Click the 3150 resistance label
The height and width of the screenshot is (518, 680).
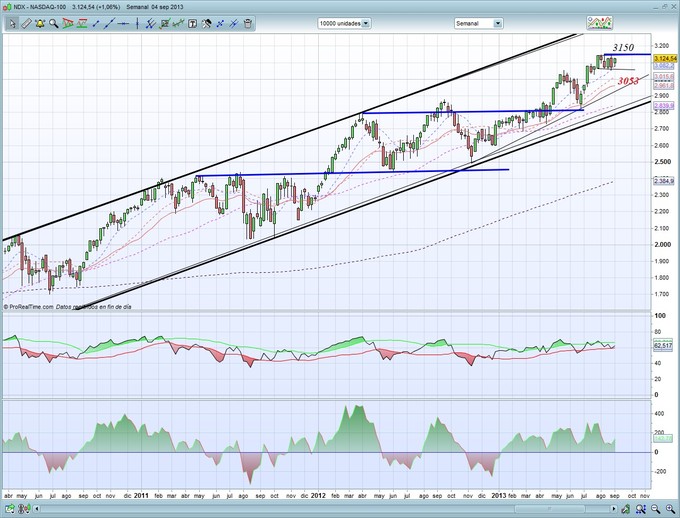tap(623, 47)
